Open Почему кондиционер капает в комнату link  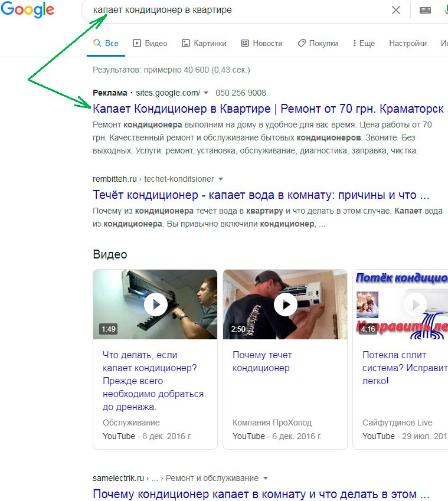pyautogui.click(x=261, y=494)
